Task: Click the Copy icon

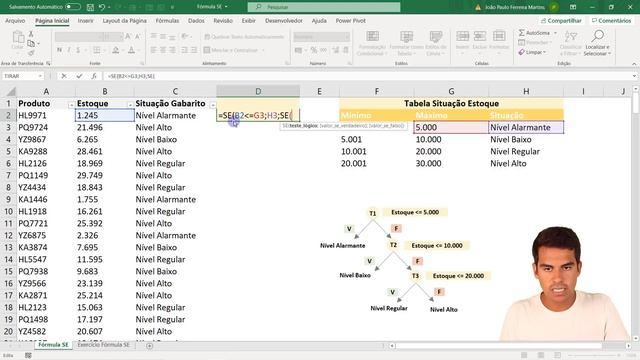Action: click(31, 43)
